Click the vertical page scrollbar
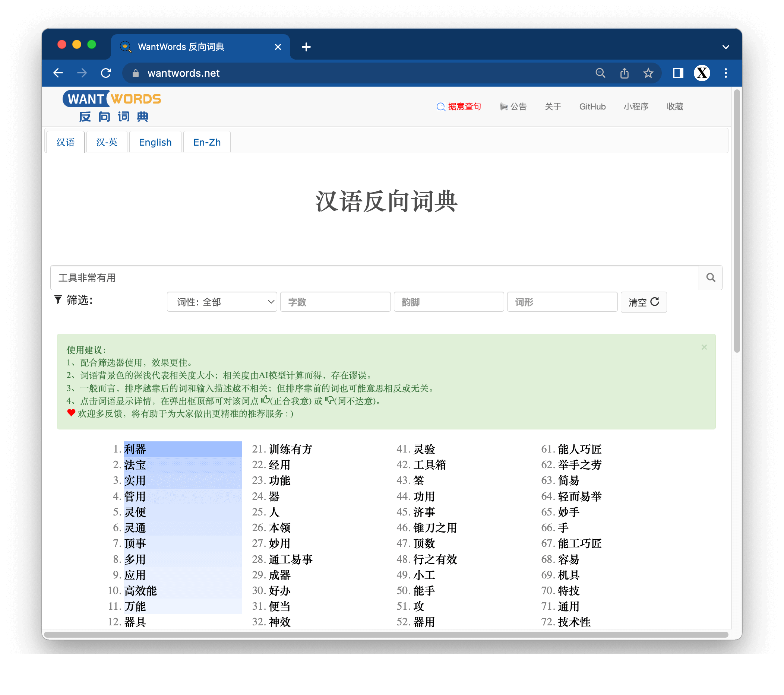This screenshot has width=784, height=695. pyautogui.click(x=737, y=221)
